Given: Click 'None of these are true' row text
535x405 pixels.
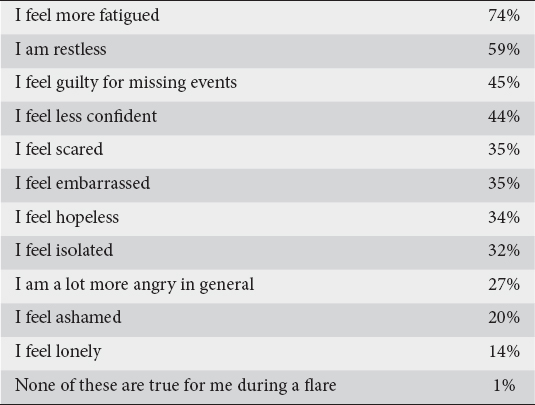Looking at the screenshot, I should pyautogui.click(x=175, y=386).
